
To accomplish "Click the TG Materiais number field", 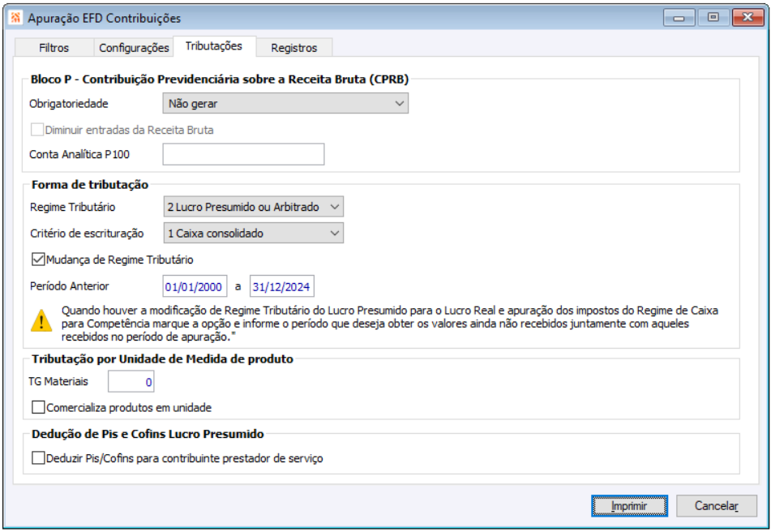I will click(x=131, y=381).
